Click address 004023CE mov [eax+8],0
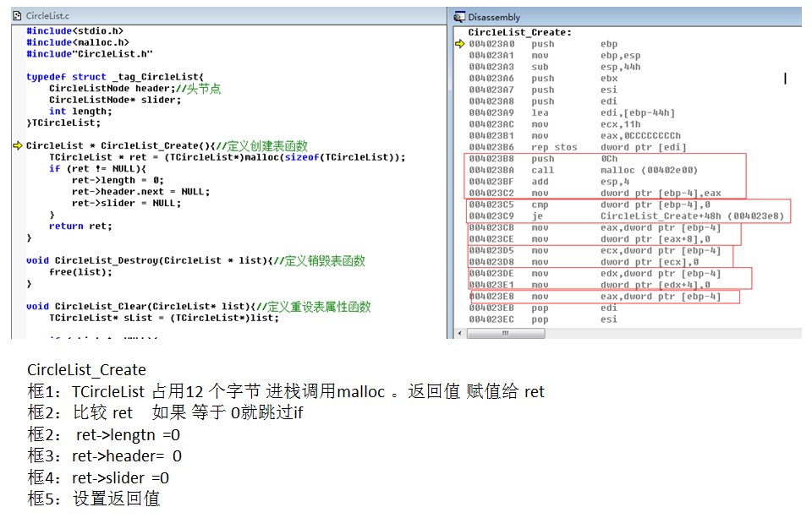This screenshot has width=812, height=518. (590, 239)
